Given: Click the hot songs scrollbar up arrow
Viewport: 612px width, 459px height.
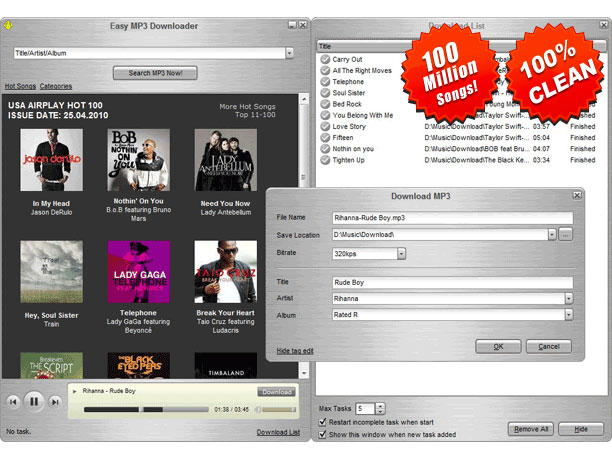Looking at the screenshot, I should coord(304,99).
